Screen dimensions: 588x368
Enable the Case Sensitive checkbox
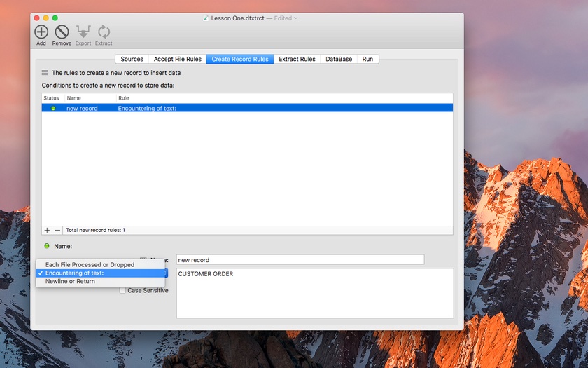coord(122,290)
